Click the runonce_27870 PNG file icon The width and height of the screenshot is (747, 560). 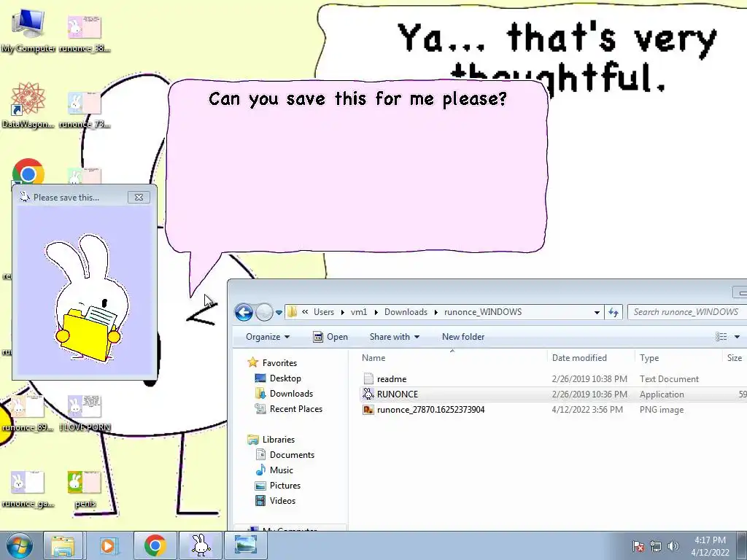point(368,410)
